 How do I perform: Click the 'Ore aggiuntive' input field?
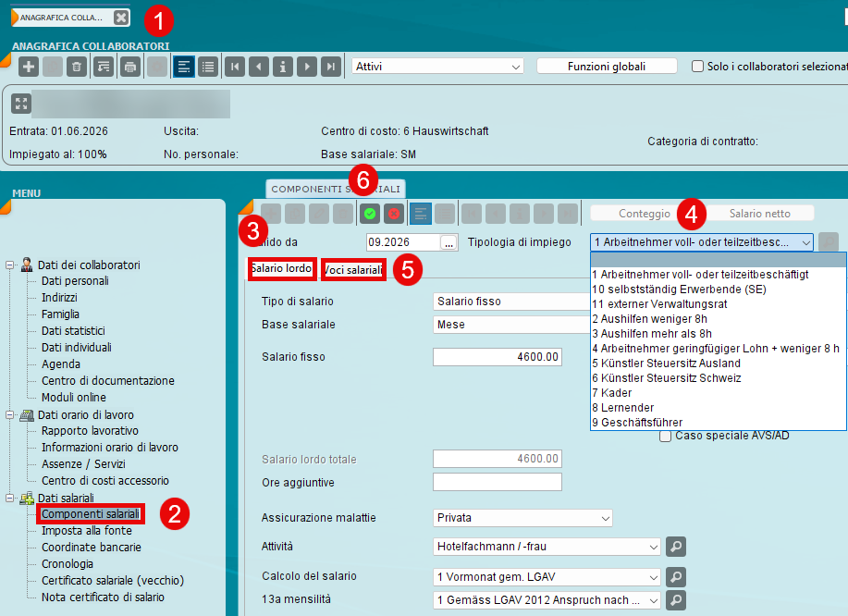(x=498, y=482)
